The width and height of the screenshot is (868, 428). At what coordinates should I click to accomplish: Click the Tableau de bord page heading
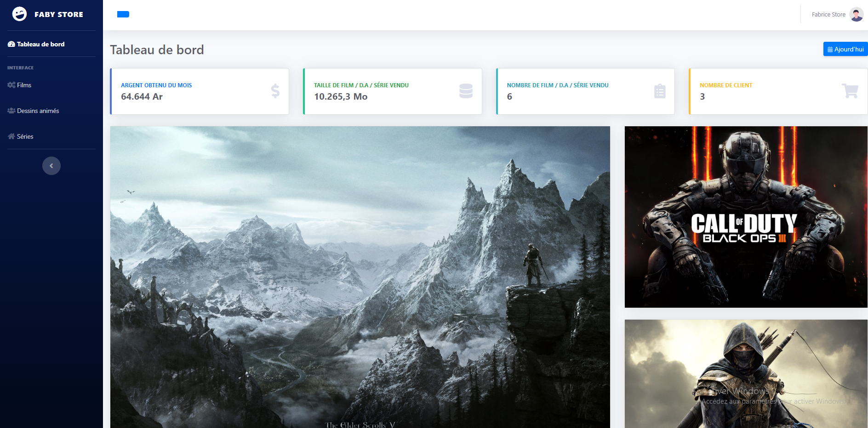pos(157,50)
